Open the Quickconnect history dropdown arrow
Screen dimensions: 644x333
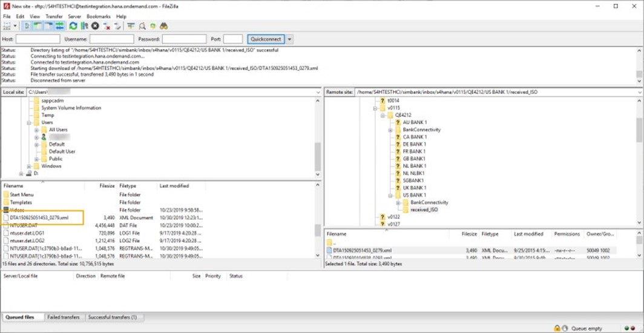tap(289, 39)
